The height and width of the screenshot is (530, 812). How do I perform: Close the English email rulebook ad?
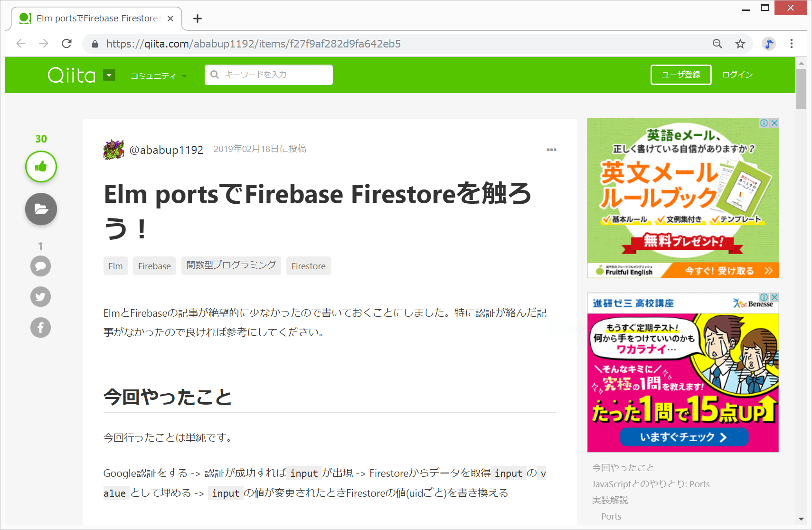(x=774, y=123)
